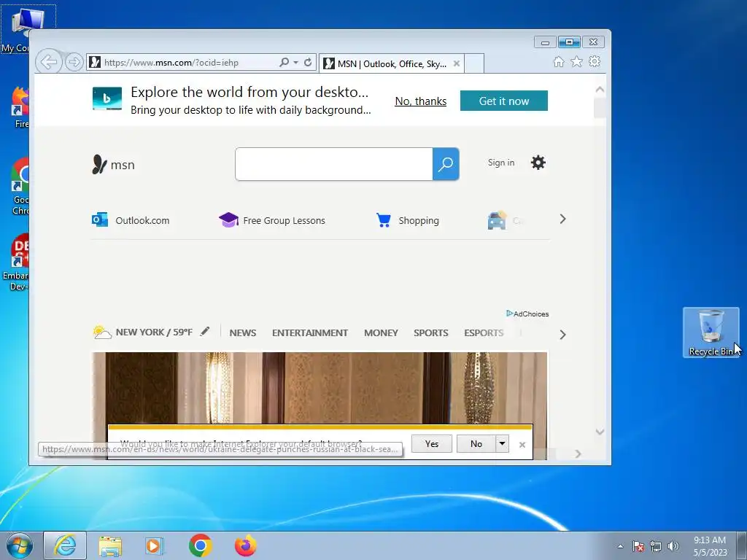
Task: Open MSN page settings gear
Action: point(538,163)
